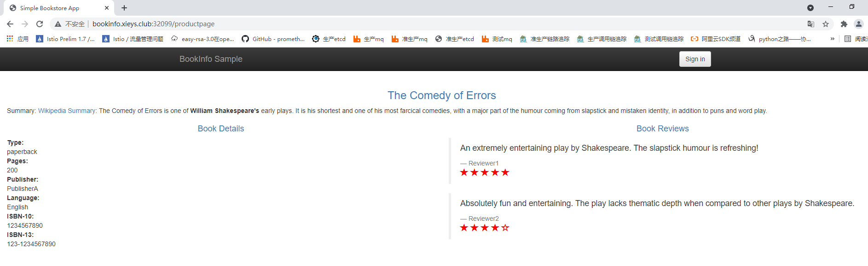The image size is (868, 266).
Task: Follow the Wikipedia Summary link
Action: (67, 111)
